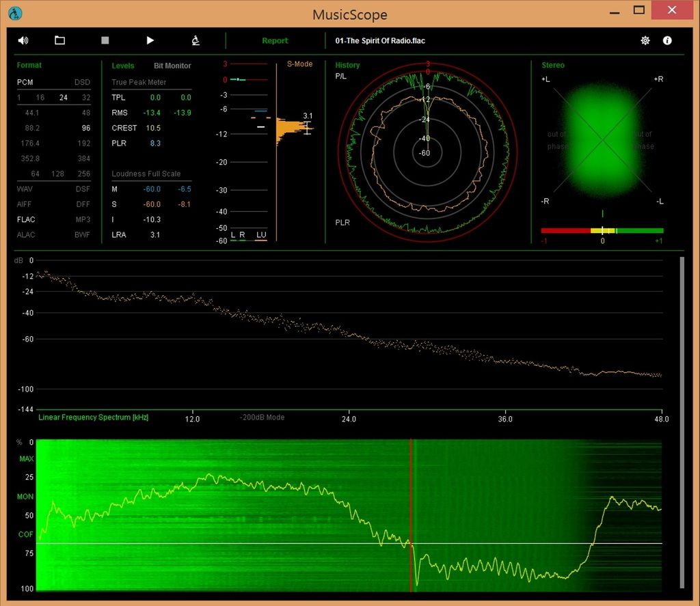700x606 pixels.
Task: Open the info icon at top right
Action: [x=667, y=40]
